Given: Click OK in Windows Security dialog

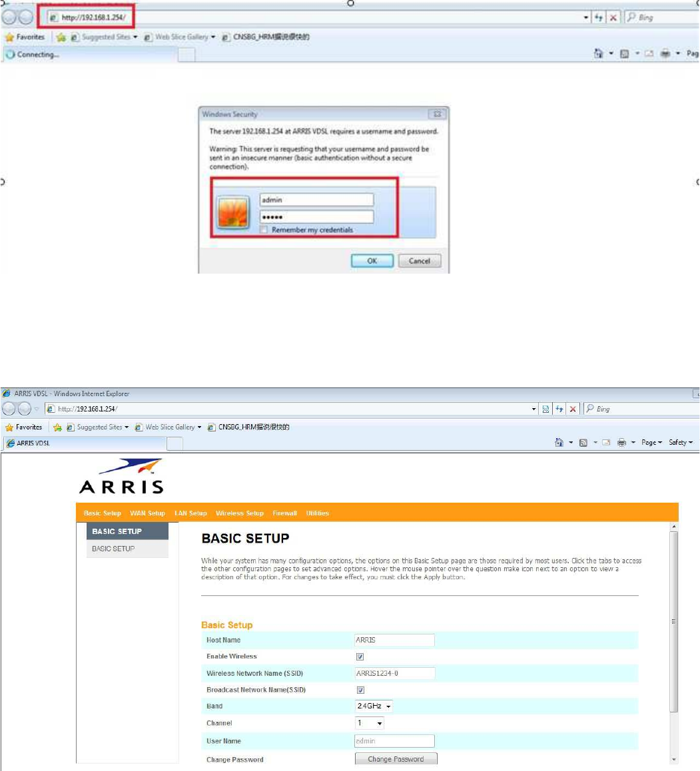Looking at the screenshot, I should pyautogui.click(x=372, y=261).
